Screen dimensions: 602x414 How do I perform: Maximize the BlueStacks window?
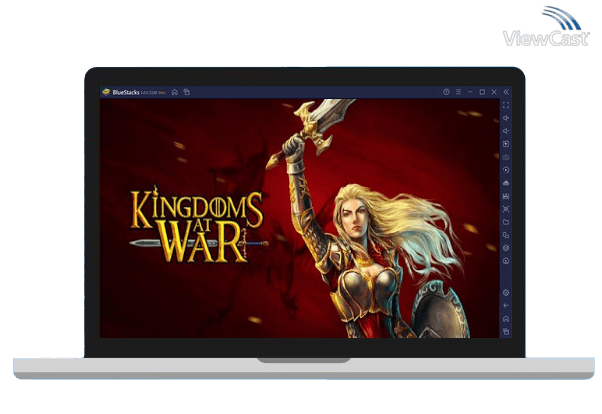(482, 92)
